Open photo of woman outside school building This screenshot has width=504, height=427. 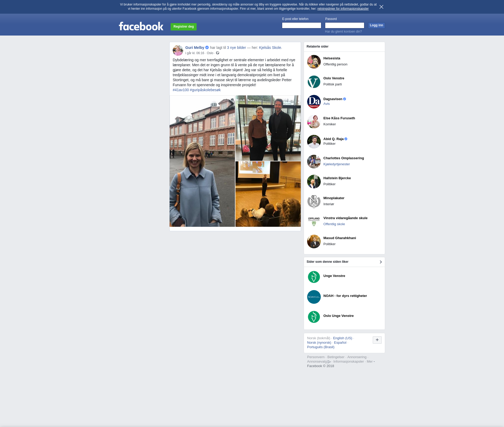202,161
